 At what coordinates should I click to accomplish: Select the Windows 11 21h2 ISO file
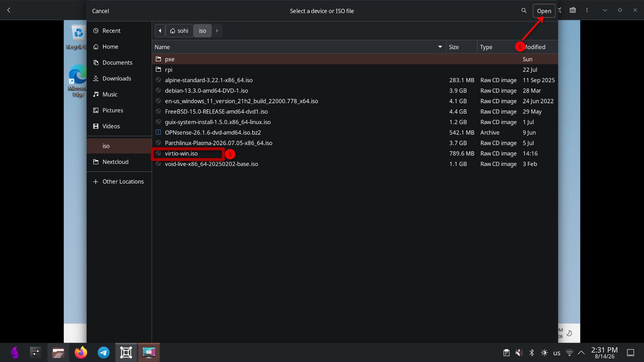(355, 101)
